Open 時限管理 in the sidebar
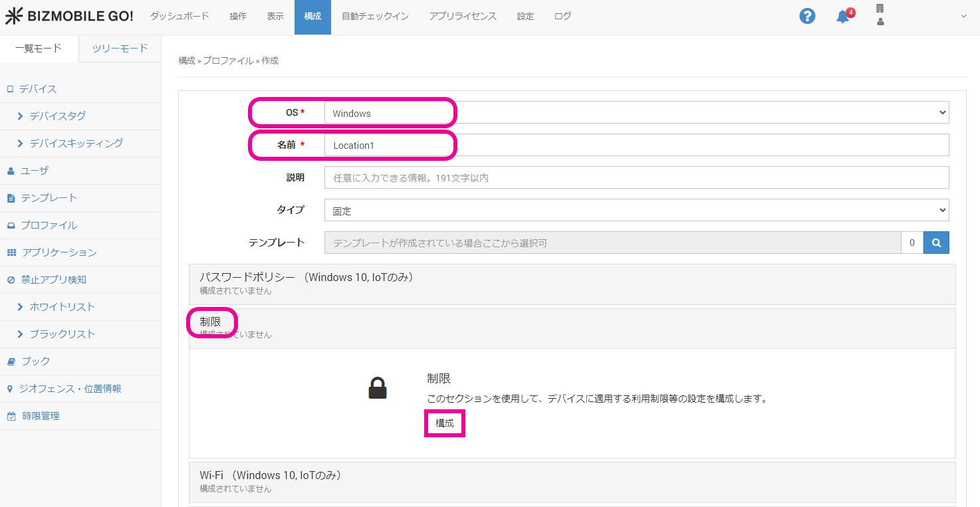This screenshot has height=507, width=980. point(41,416)
